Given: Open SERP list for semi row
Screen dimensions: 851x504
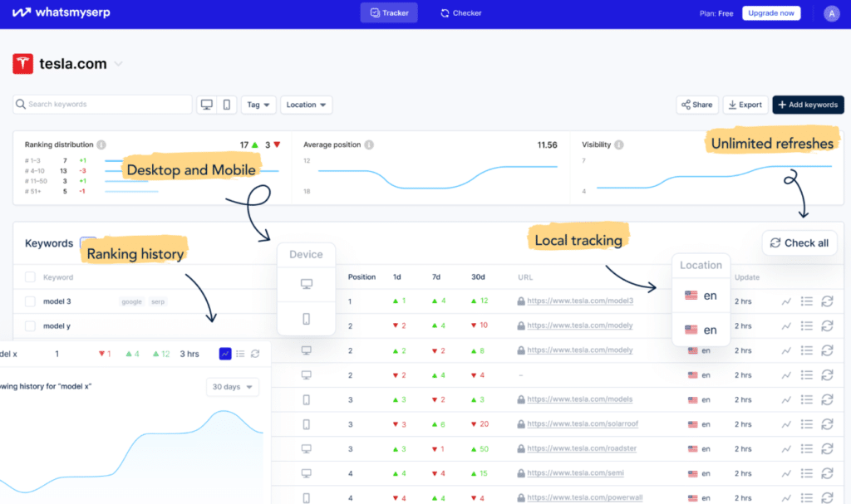Looking at the screenshot, I should (x=806, y=473).
